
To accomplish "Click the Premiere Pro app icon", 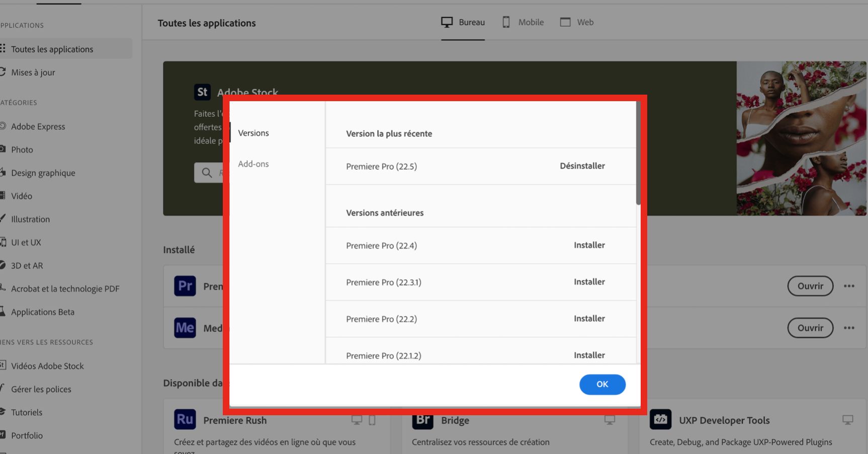I will click(185, 286).
